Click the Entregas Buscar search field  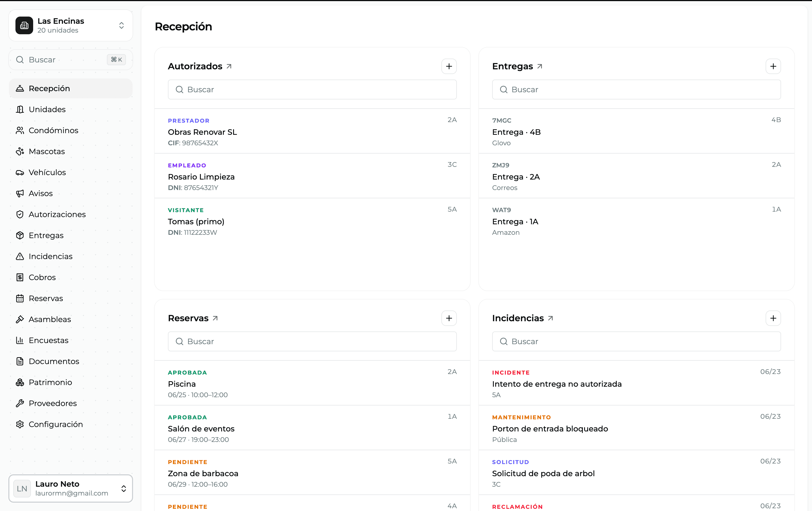636,89
